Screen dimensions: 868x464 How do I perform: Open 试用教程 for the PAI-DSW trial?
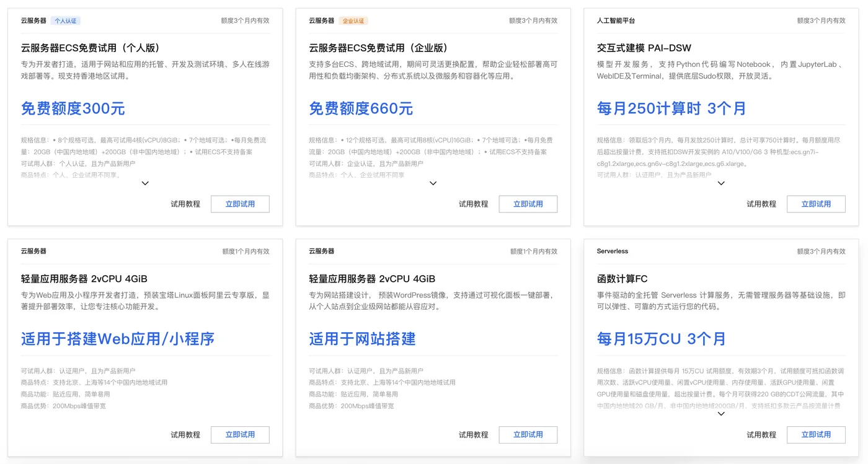click(761, 204)
